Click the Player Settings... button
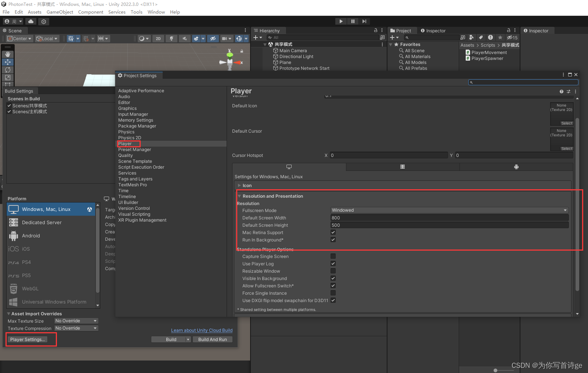The height and width of the screenshot is (373, 588). click(28, 340)
